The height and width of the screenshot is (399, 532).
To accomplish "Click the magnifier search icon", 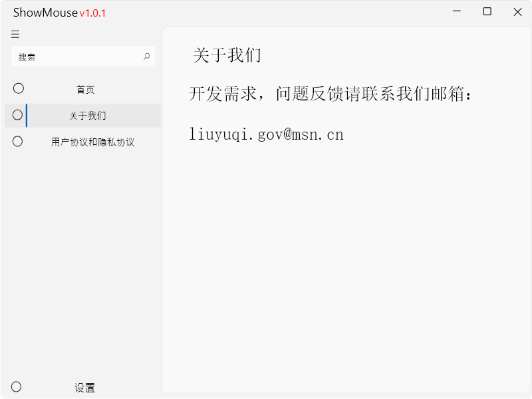I will 147,57.
